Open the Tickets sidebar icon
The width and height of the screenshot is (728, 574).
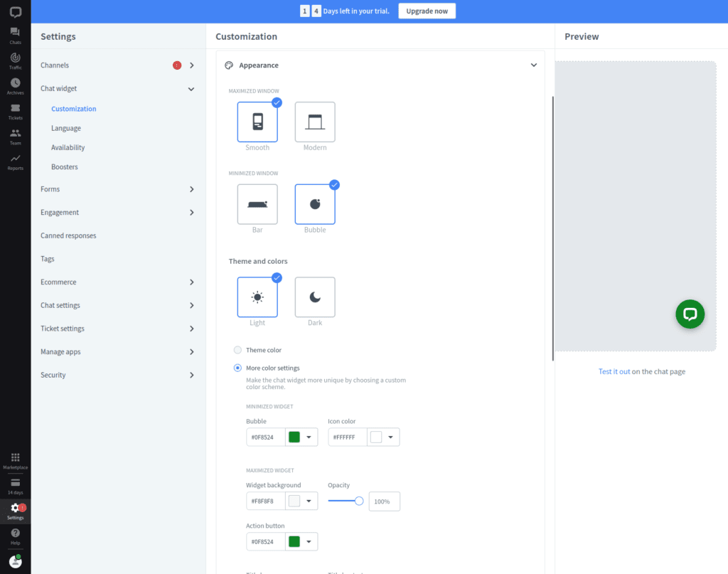tap(15, 111)
